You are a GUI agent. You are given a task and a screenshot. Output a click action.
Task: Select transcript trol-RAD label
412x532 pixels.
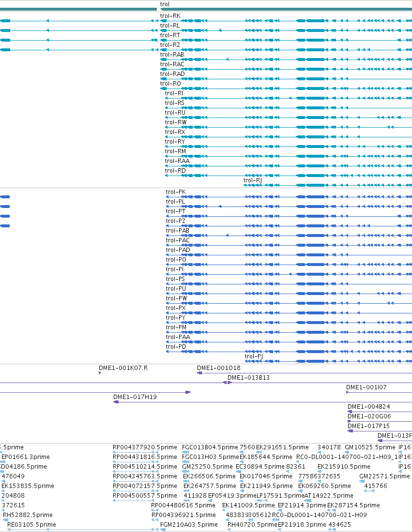tap(172, 74)
